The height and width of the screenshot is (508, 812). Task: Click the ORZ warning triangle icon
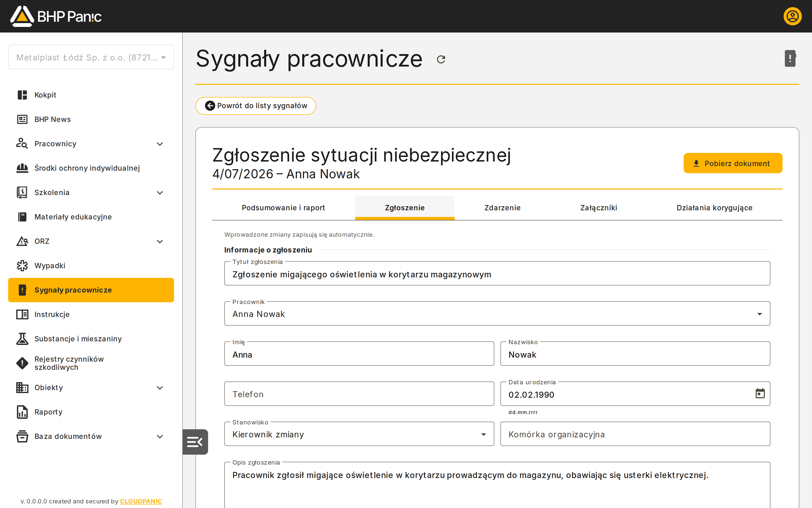22,241
